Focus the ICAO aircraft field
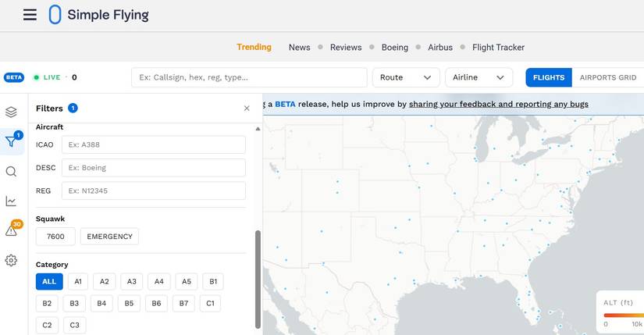Viewport: 644px width, 335px height. [154, 144]
